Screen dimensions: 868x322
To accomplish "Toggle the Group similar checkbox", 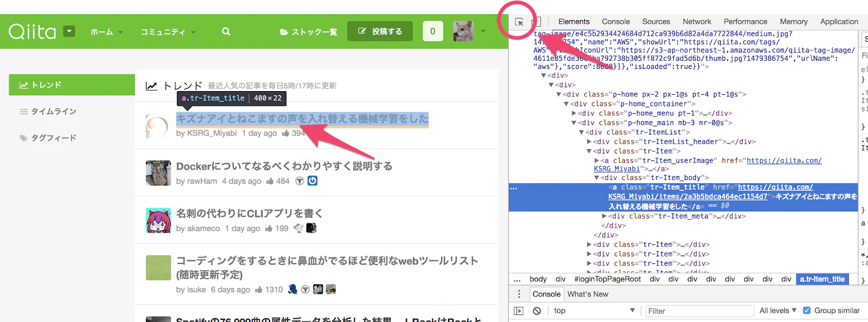I will tap(807, 311).
